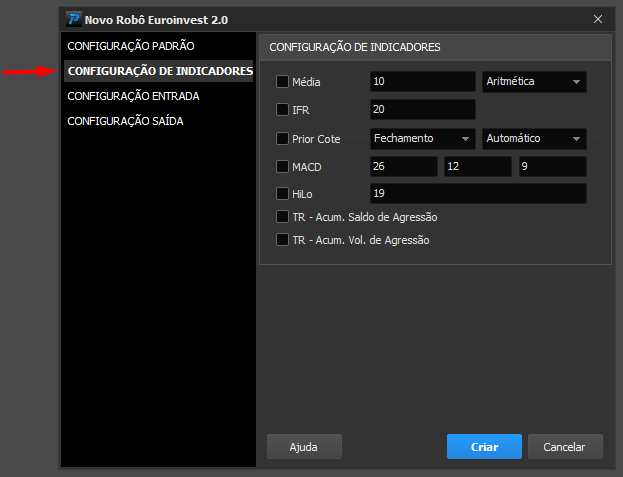Enable TR - Acum. Vol. de Agressão
623x477 pixels.
(x=282, y=240)
